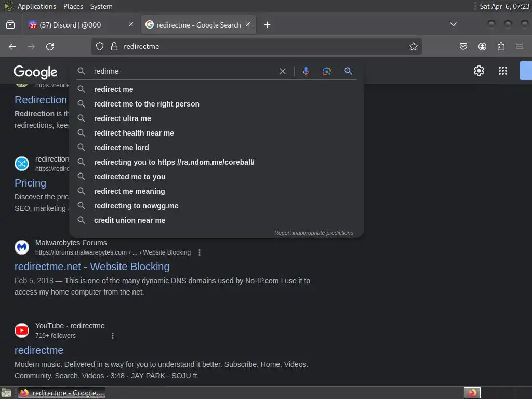532x399 pixels.
Task: Clear the search box text with X
Action: 282,71
